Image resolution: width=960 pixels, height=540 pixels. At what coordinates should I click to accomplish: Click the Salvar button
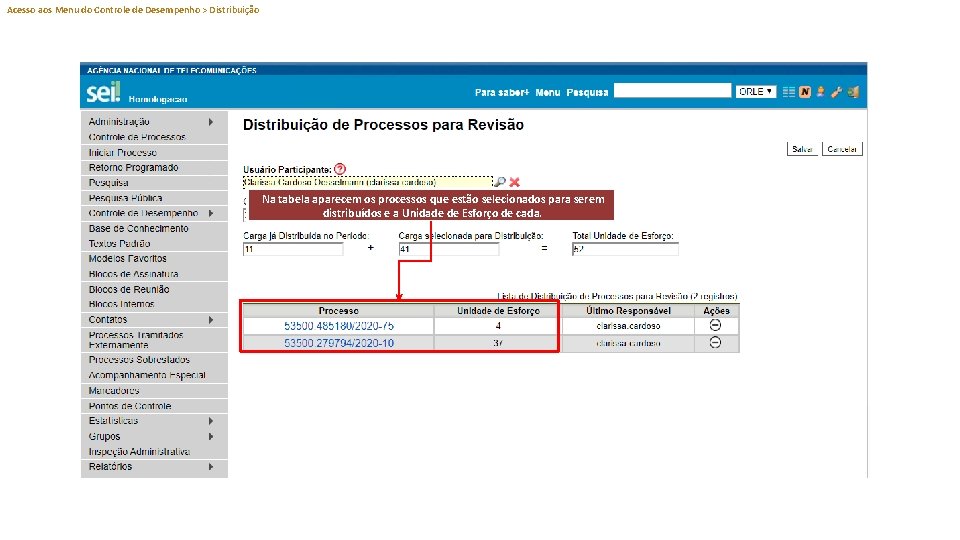click(x=802, y=149)
